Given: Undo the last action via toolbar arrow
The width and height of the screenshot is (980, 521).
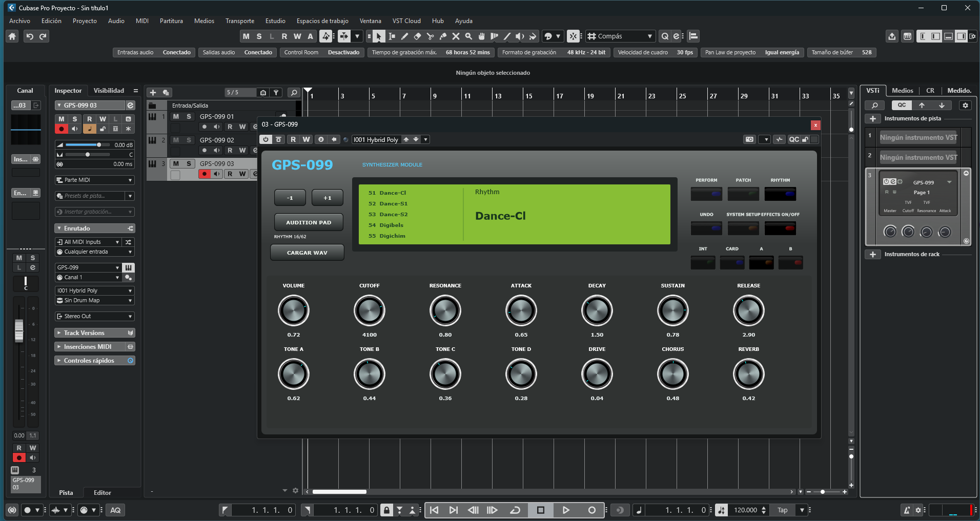Looking at the screenshot, I should [30, 36].
